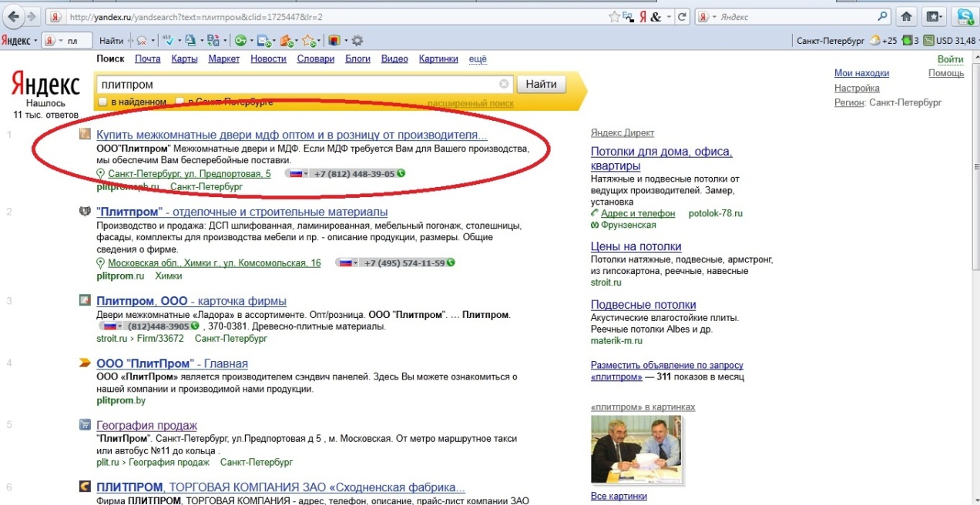
Task: Open the Картинки service tab
Action: (438, 59)
